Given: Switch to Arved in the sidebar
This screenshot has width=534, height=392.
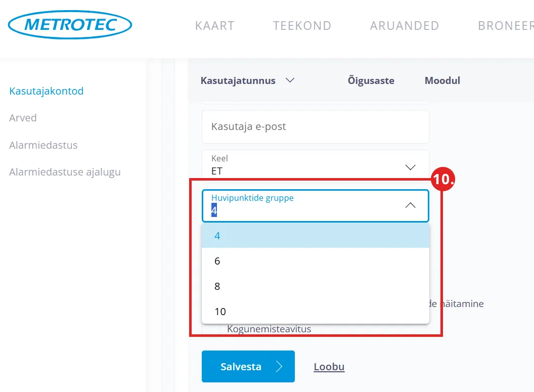Looking at the screenshot, I should click(23, 118).
